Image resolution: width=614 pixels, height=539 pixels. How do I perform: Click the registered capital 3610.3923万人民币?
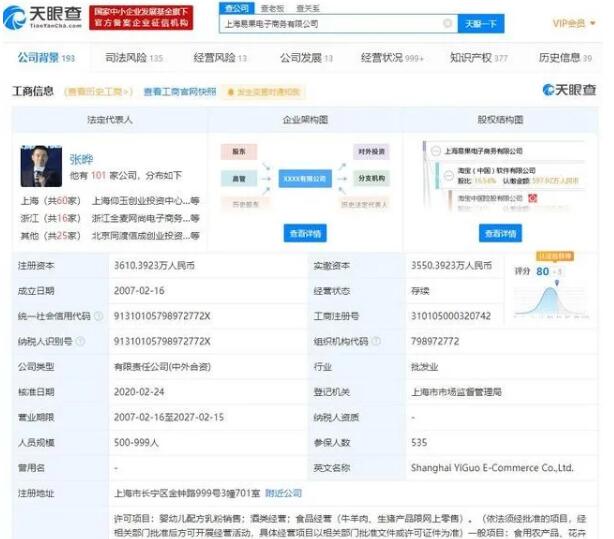click(154, 266)
